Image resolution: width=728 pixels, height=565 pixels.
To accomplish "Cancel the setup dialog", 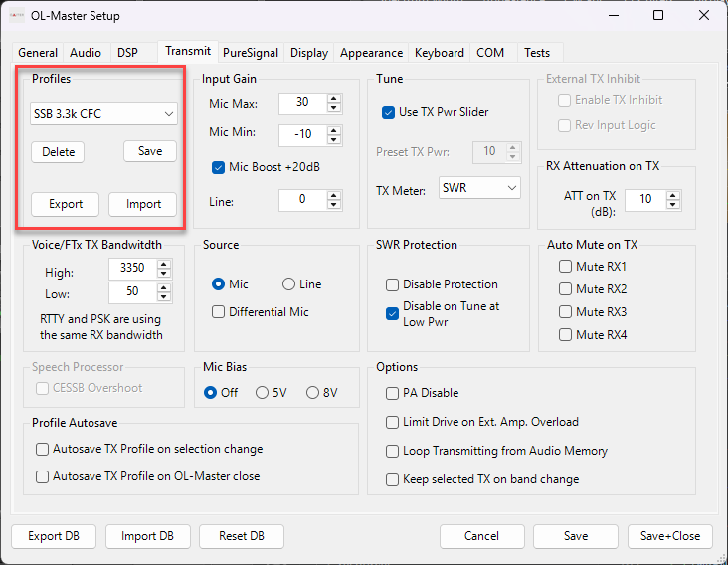I will [482, 536].
